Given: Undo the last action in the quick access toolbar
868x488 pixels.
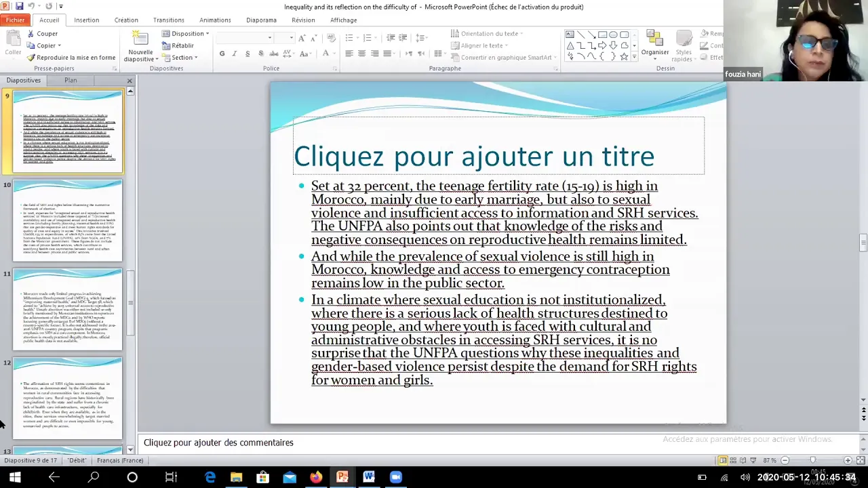Looking at the screenshot, I should 31,6.
